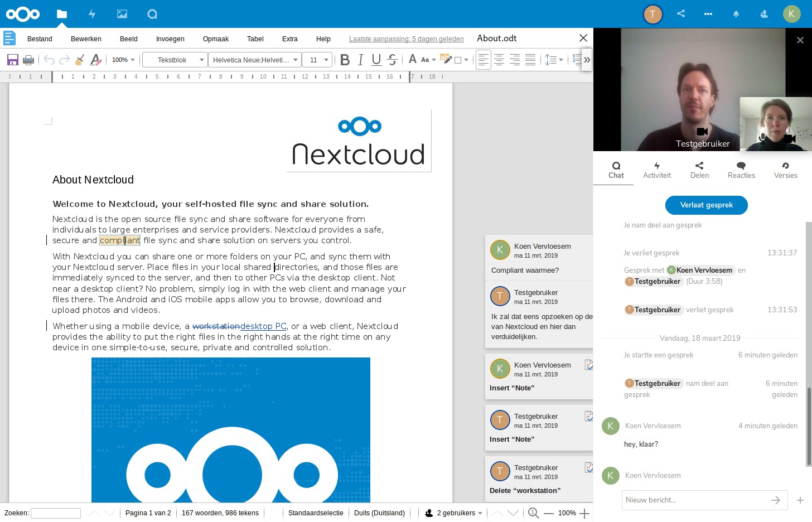Align the paragraph to the right
The image size is (812, 522).
click(x=515, y=60)
